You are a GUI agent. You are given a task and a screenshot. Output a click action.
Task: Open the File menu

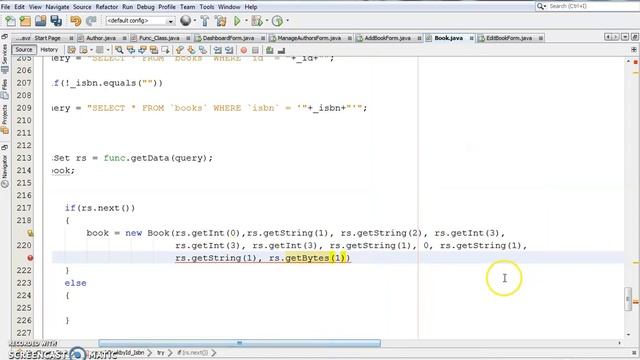coord(5,7)
